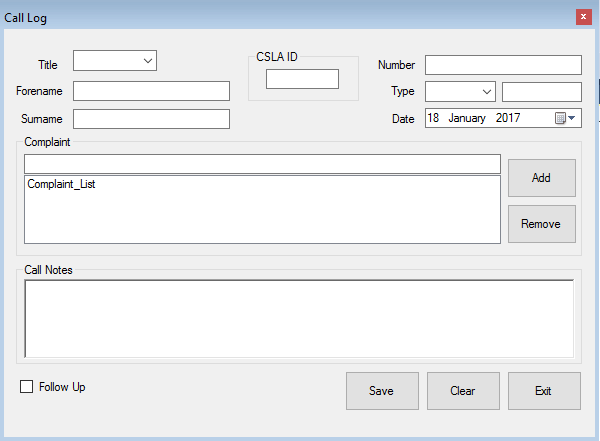Click the Complaint entry text box

point(262,164)
